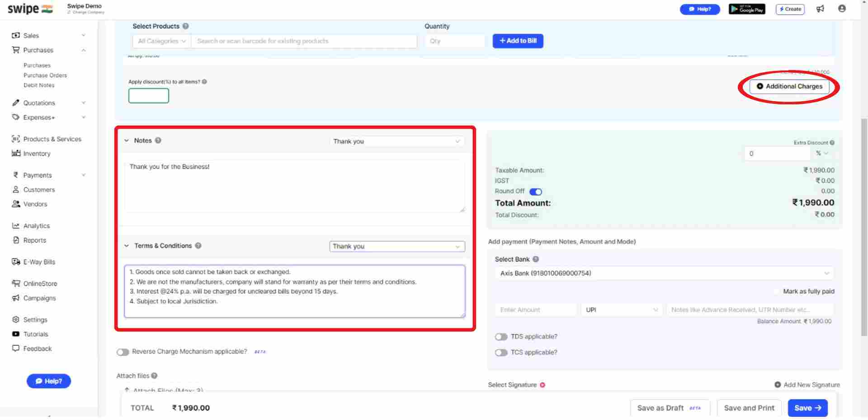This screenshot has height=420, width=868.
Task: Click the product search field
Action: [x=304, y=41]
